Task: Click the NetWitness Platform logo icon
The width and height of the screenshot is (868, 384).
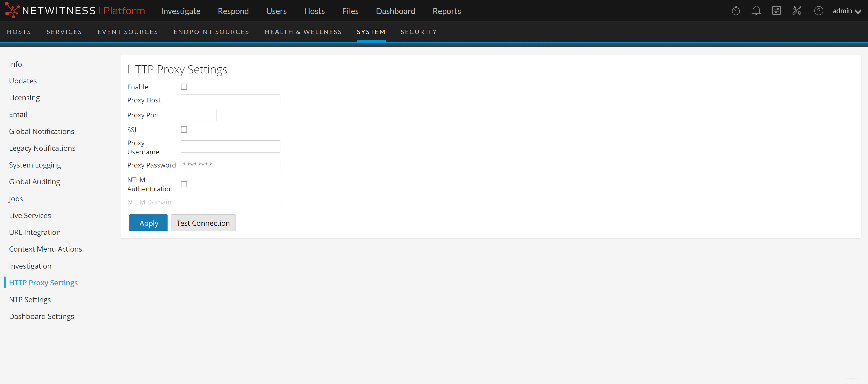Action: coord(12,10)
